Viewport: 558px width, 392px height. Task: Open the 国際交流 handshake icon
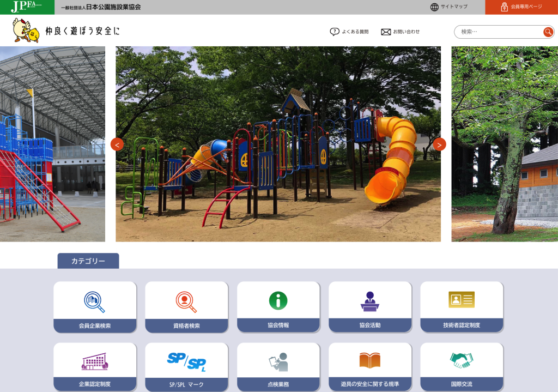tap(461, 360)
